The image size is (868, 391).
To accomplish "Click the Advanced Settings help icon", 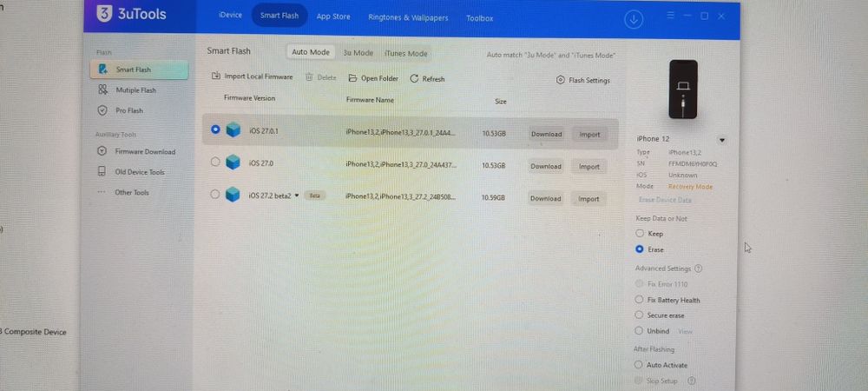I will (x=698, y=268).
